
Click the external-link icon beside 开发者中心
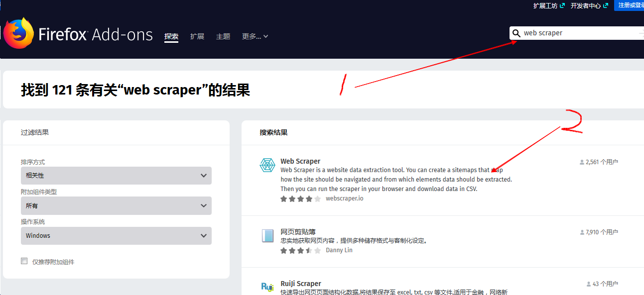606,5
